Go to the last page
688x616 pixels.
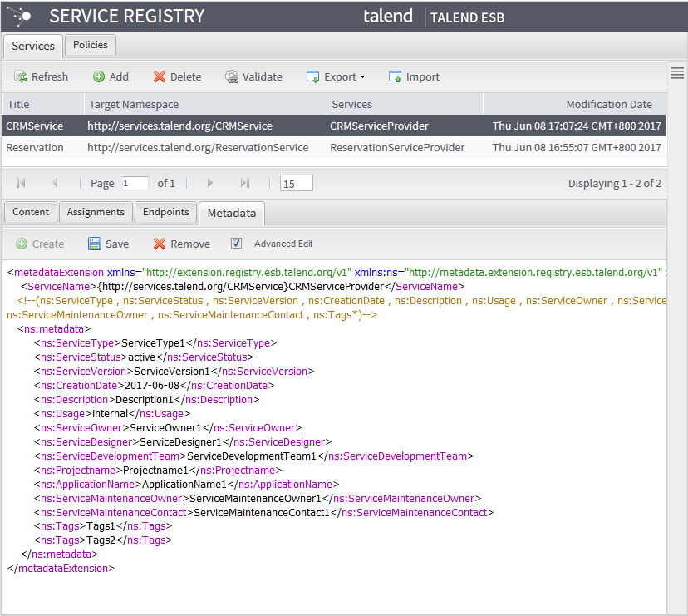point(244,183)
